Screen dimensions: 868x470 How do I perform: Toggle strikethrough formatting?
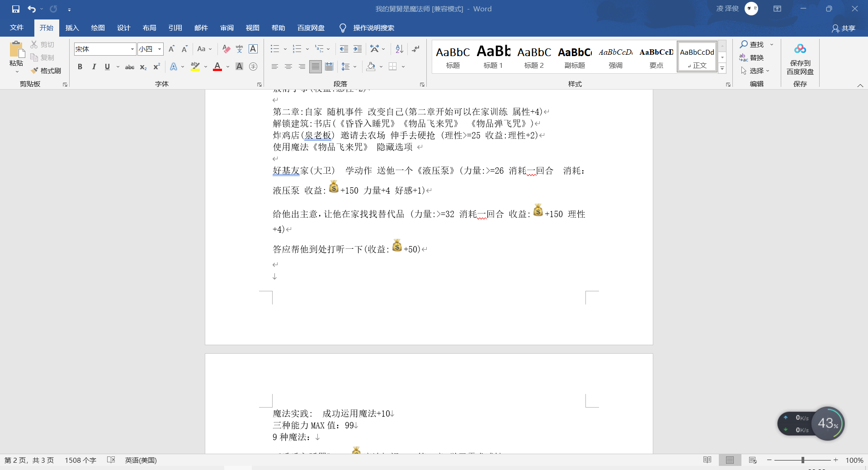click(130, 67)
